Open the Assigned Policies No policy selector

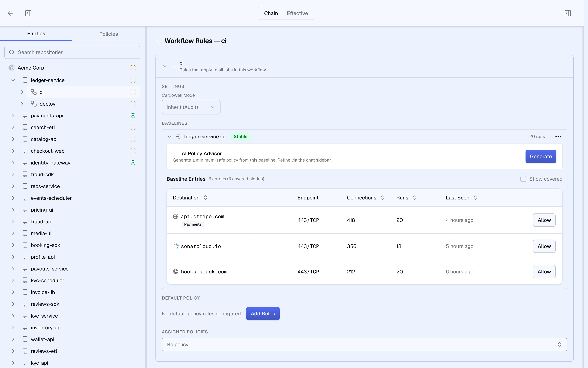pyautogui.click(x=364, y=344)
